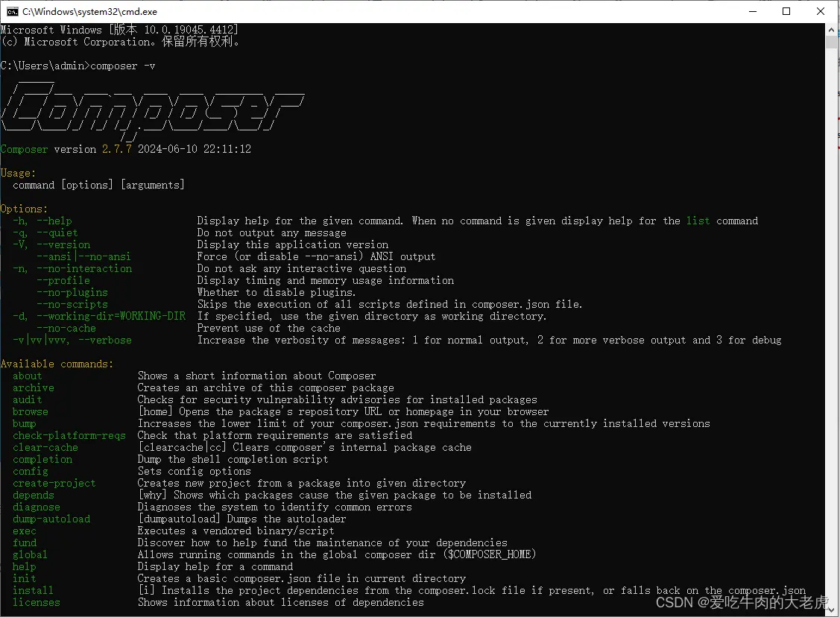
Task: Click the 'clear-cache' command name
Action: click(45, 447)
